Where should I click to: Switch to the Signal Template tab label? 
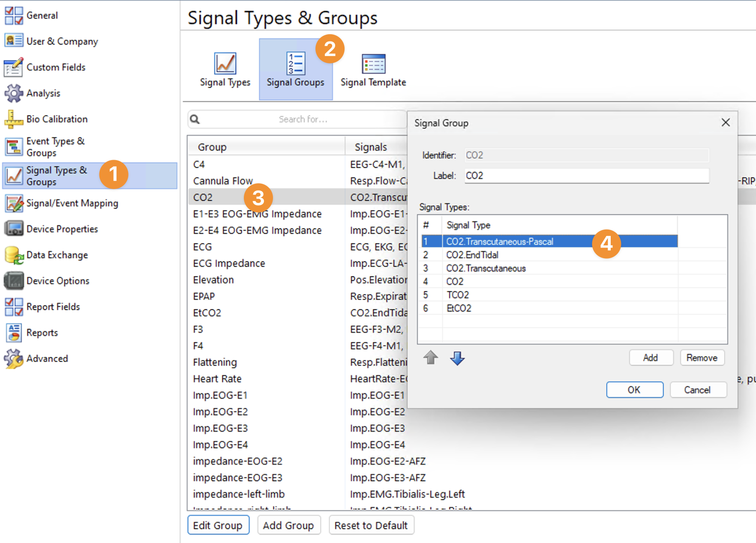(373, 82)
